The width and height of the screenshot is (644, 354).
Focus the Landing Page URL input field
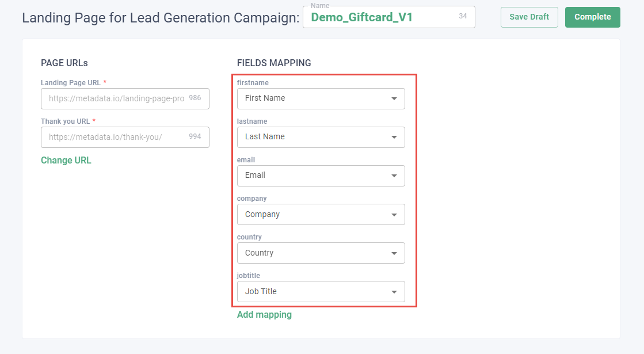point(116,98)
